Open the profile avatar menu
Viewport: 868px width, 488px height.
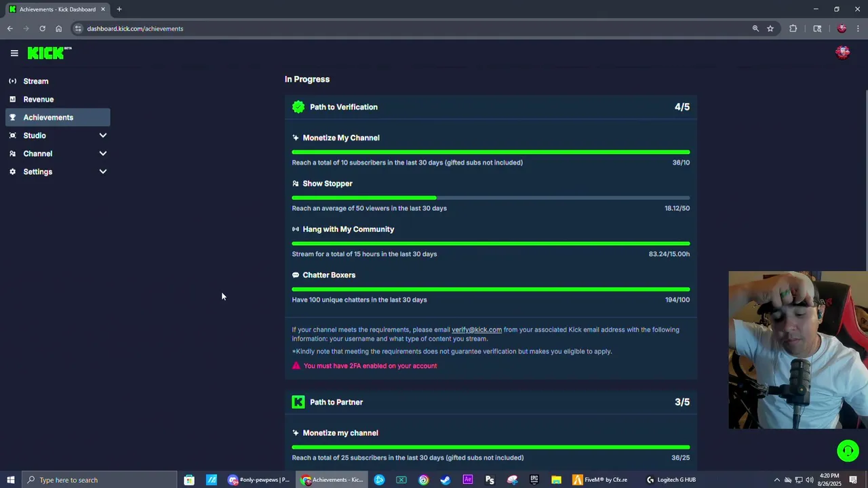coord(843,53)
